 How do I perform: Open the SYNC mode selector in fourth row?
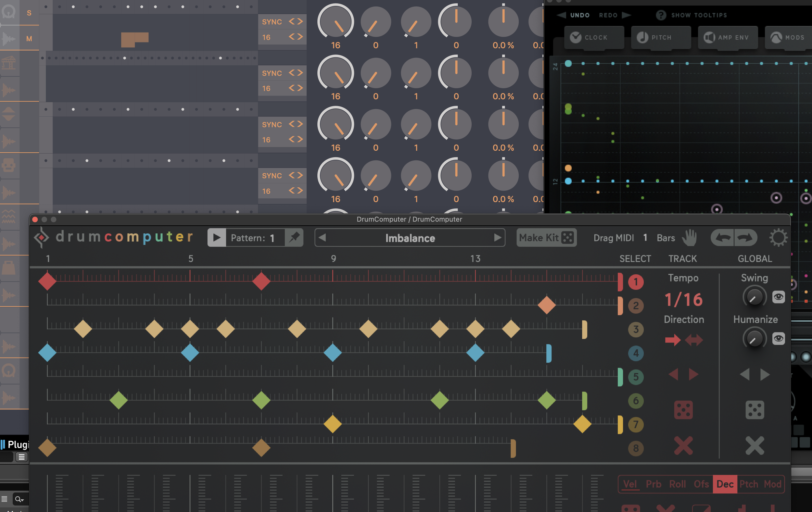click(x=282, y=175)
